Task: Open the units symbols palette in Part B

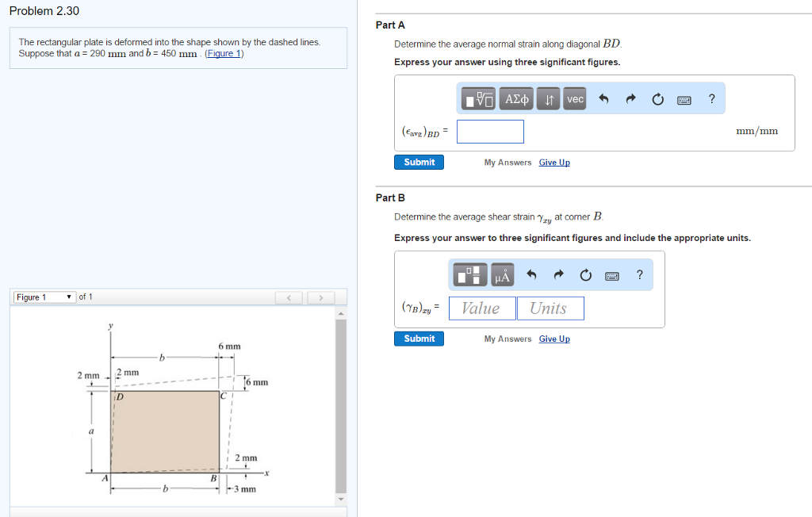Action: click(x=502, y=275)
